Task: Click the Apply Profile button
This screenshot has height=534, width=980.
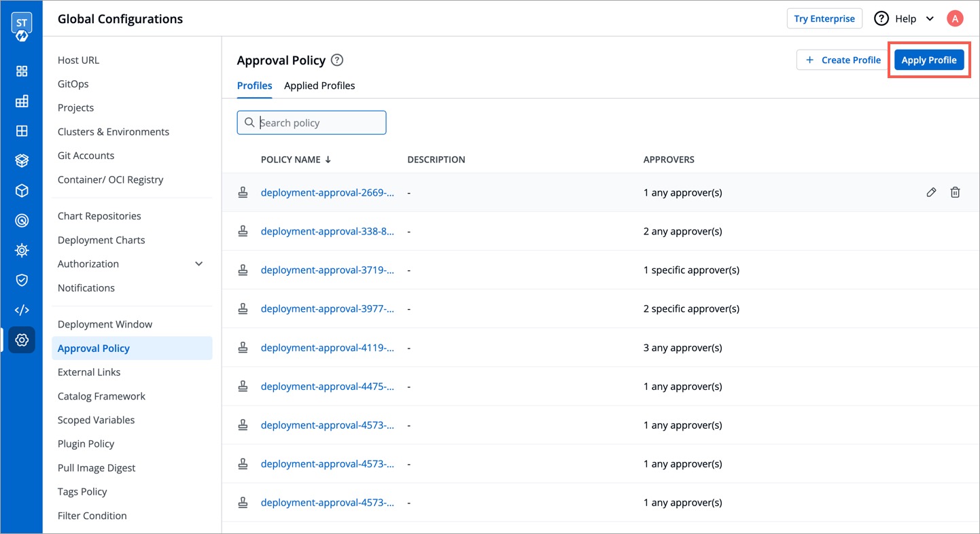Action: click(929, 60)
